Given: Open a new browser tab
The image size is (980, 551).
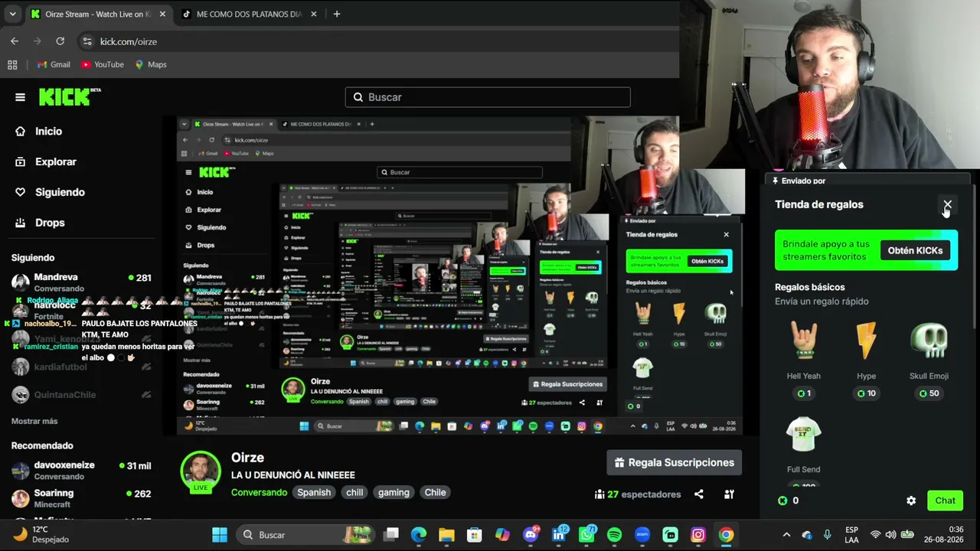Looking at the screenshot, I should [x=336, y=14].
